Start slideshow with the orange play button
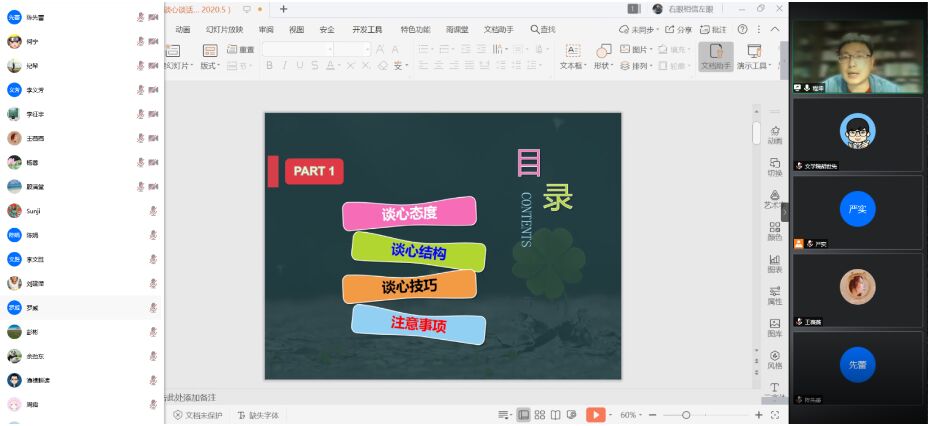Screen dimensions: 931x426 pos(594,415)
